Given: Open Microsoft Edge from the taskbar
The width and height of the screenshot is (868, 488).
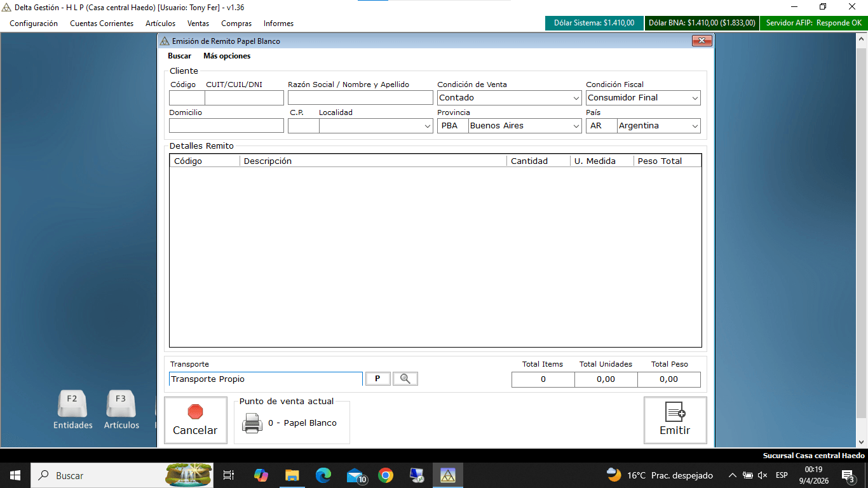Looking at the screenshot, I should [x=323, y=475].
